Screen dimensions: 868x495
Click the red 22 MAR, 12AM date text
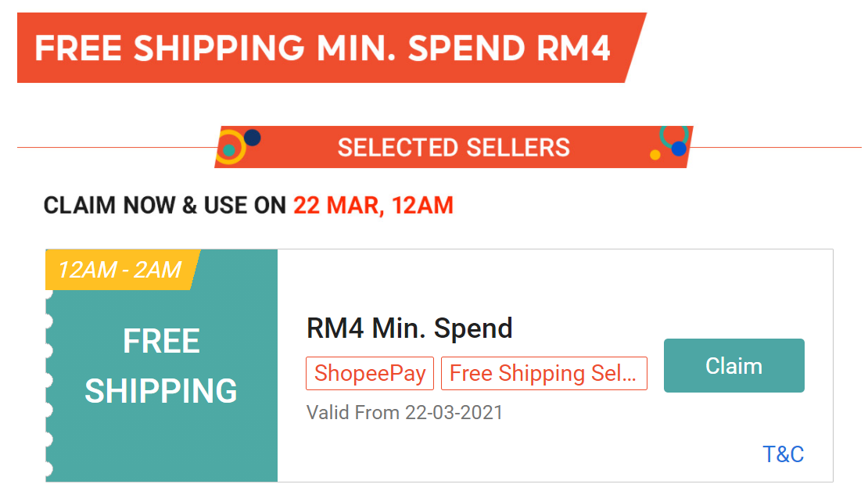pyautogui.click(x=373, y=206)
